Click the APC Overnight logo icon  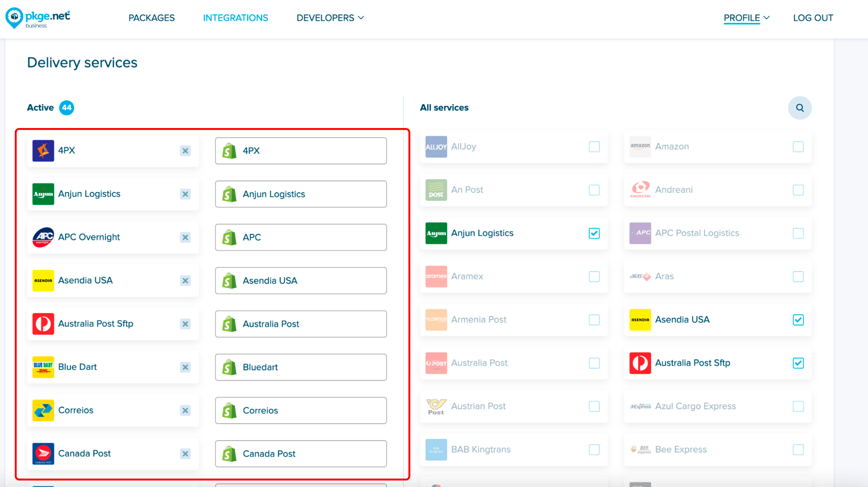(43, 237)
